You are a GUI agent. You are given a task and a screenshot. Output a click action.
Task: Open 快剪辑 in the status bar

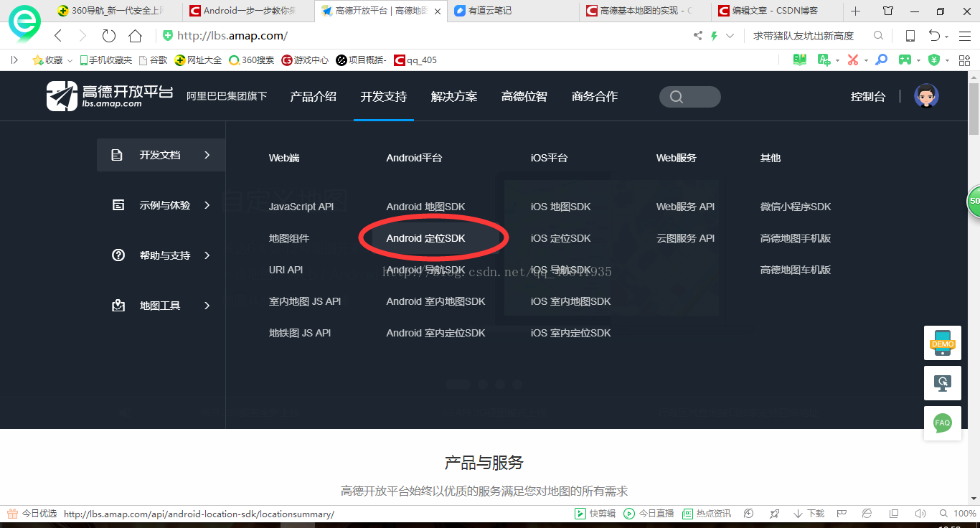[x=595, y=514]
